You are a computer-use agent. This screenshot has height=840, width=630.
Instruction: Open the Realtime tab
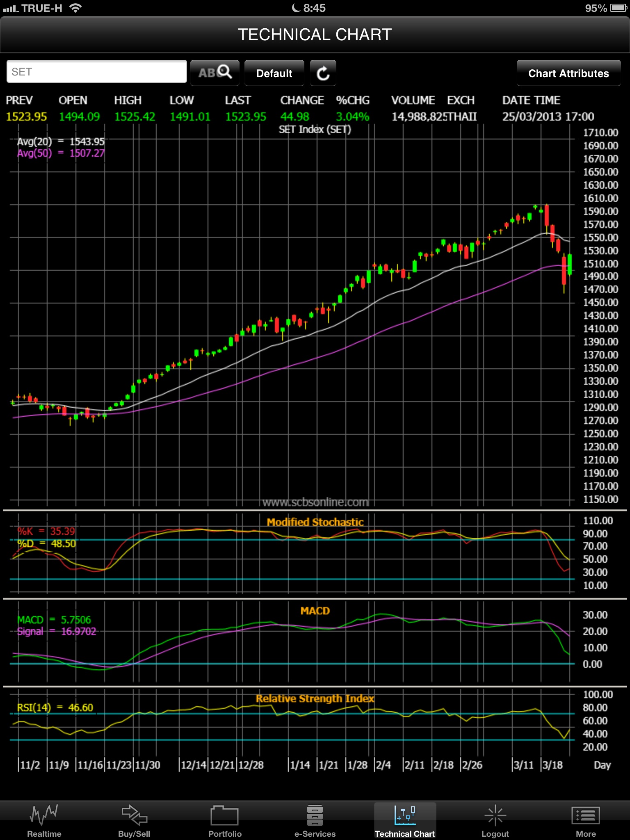point(44,820)
